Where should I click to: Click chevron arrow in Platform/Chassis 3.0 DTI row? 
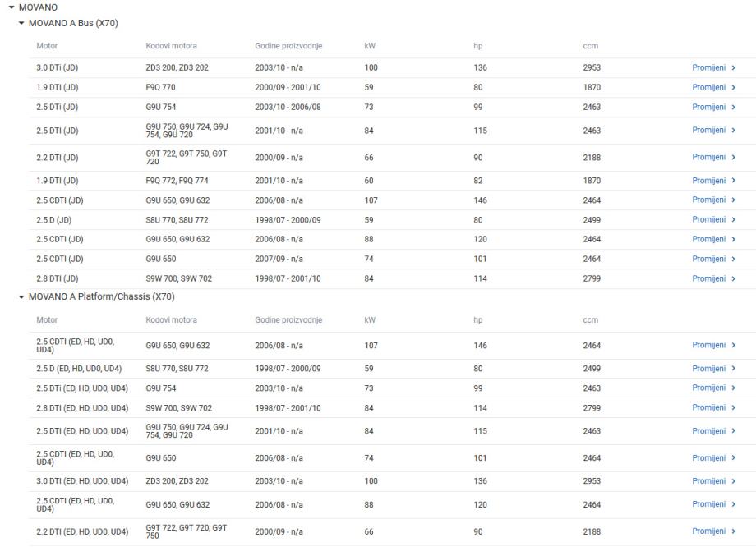tap(733, 480)
